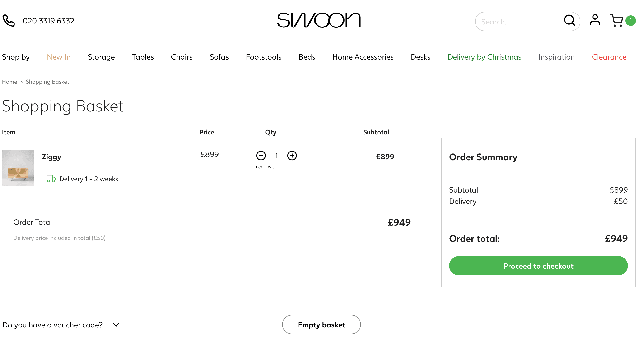This screenshot has width=644, height=350.
Task: Open the shopping cart icon
Action: [x=616, y=20]
